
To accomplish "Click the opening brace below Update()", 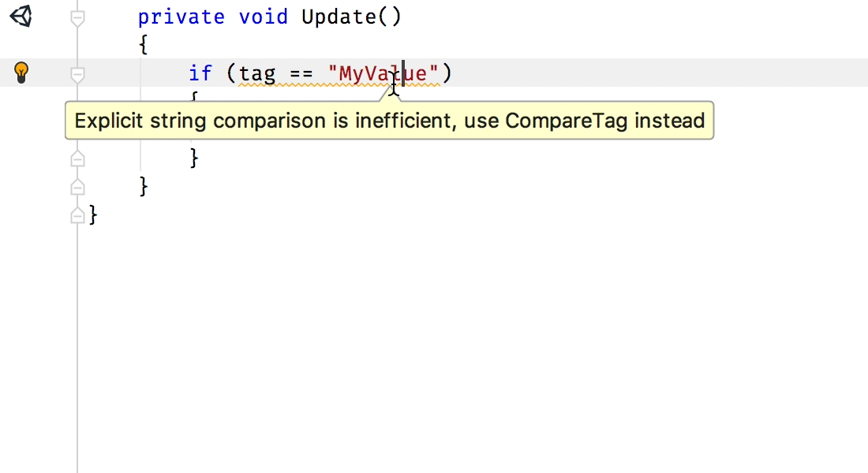I will click(x=144, y=45).
